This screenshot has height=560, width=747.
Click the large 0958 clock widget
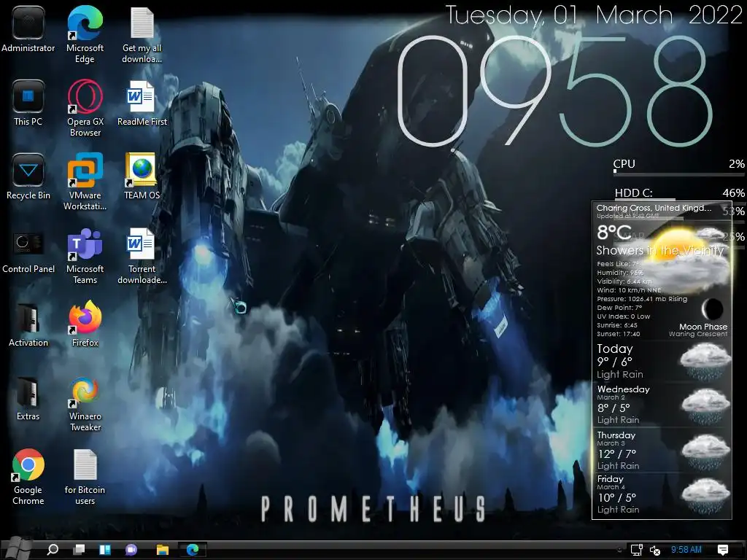[555, 90]
